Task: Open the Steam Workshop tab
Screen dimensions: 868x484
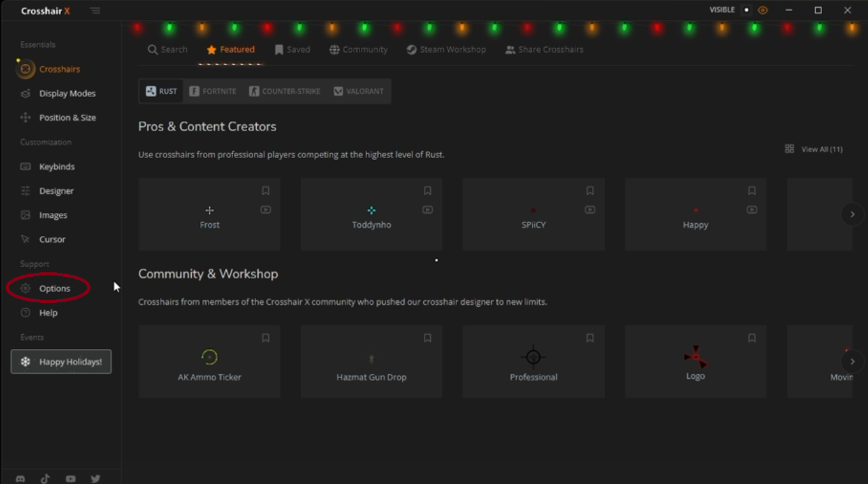Action: [446, 49]
